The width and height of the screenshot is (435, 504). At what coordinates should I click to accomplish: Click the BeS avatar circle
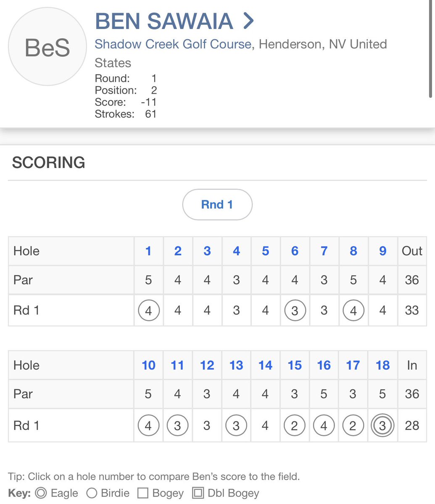pos(47,47)
